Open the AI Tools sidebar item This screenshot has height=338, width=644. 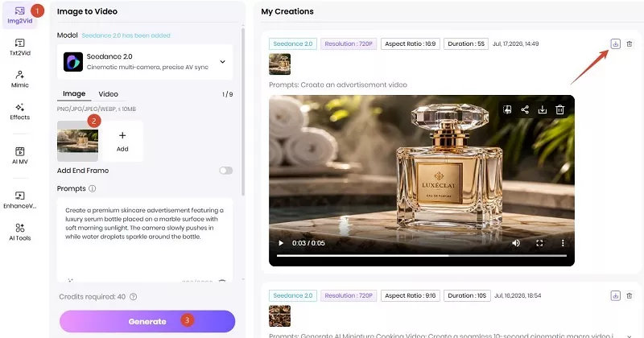click(x=19, y=232)
